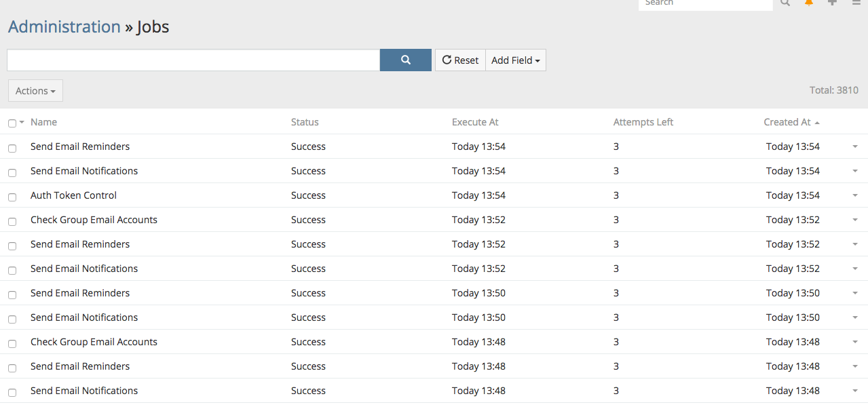This screenshot has height=407, width=868.
Task: Sort the list by Status column
Action: (x=305, y=122)
